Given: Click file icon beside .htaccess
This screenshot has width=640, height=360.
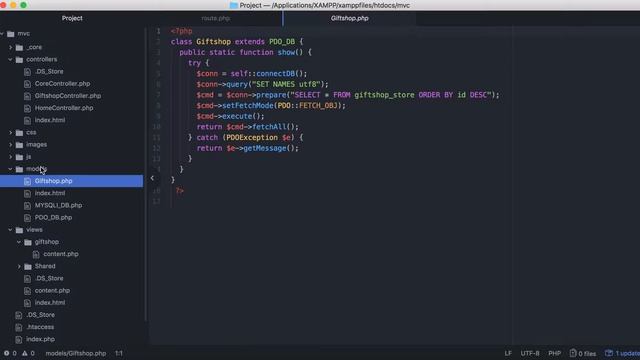Looking at the screenshot, I should [19, 327].
